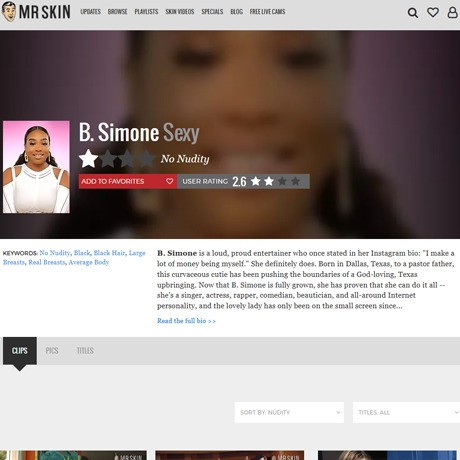
Task: Select the Average Body keyword link
Action: pyautogui.click(x=89, y=262)
